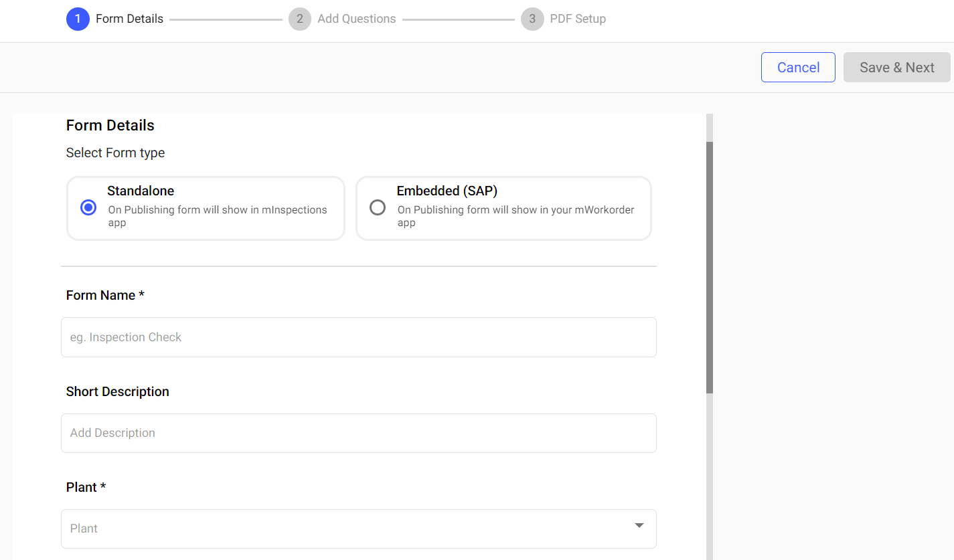Click the Short Description field label

tap(117, 392)
